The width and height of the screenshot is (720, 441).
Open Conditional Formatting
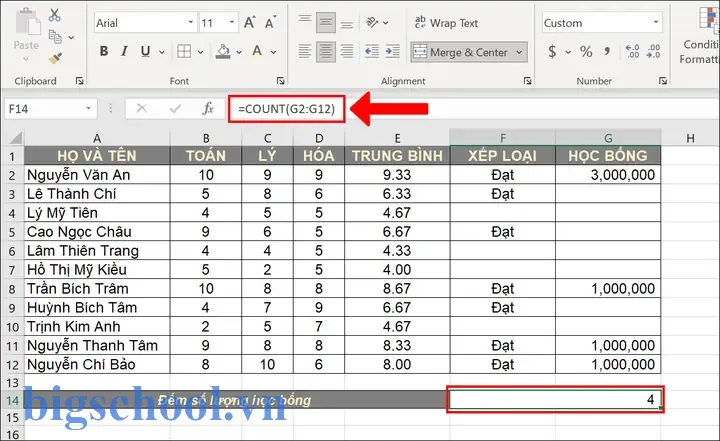pyautogui.click(x=701, y=34)
